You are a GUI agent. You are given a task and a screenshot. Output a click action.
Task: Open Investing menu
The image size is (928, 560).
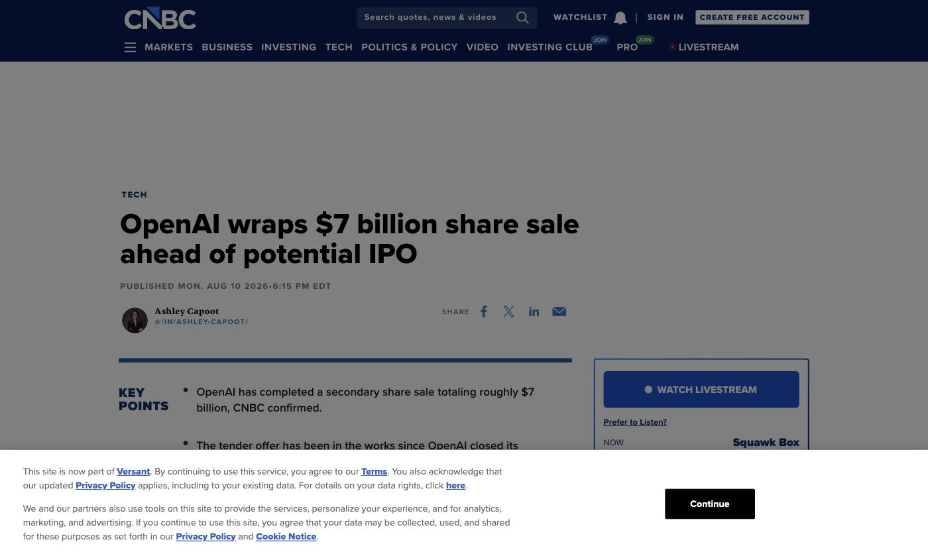coord(288,47)
